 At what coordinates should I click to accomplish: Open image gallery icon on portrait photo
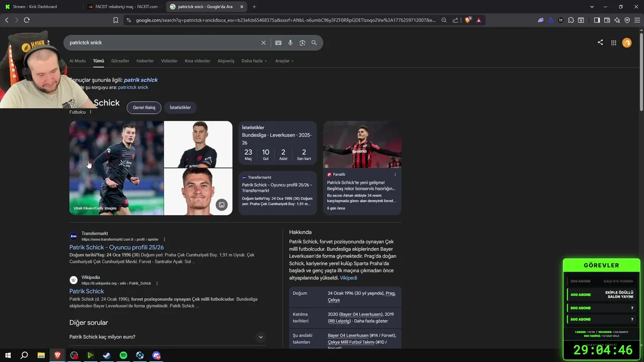point(221,205)
